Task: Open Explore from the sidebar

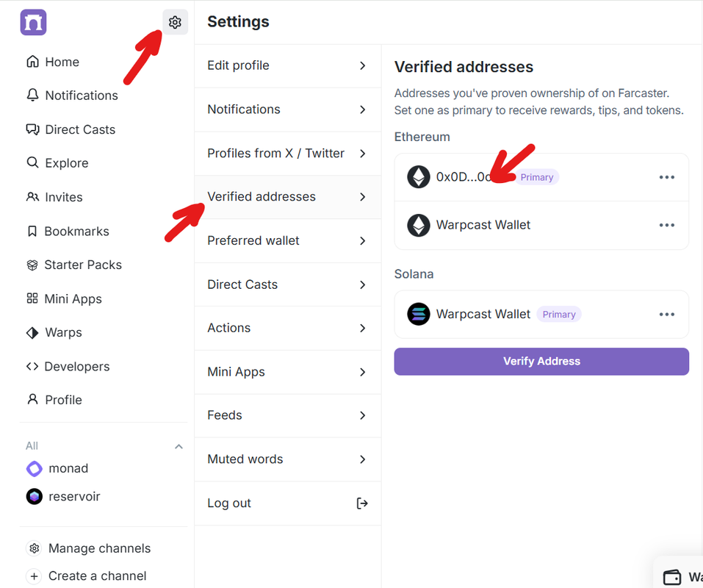Action: [66, 163]
